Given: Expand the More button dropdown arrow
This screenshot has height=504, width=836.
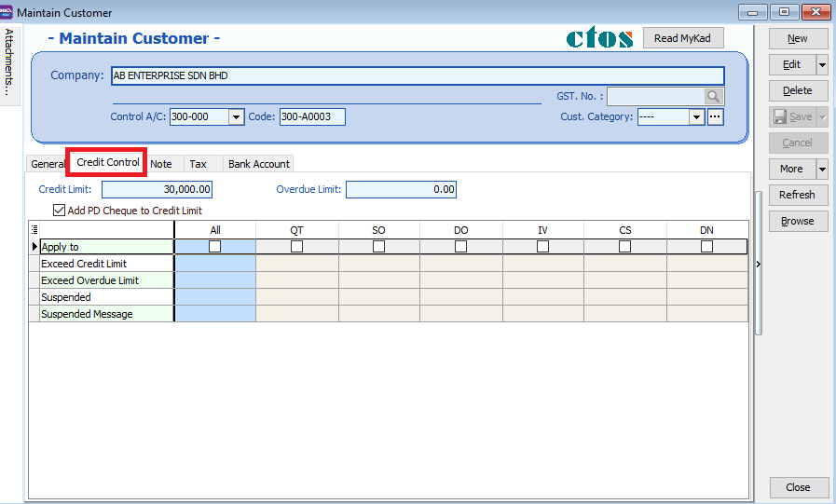Looking at the screenshot, I should click(x=821, y=170).
